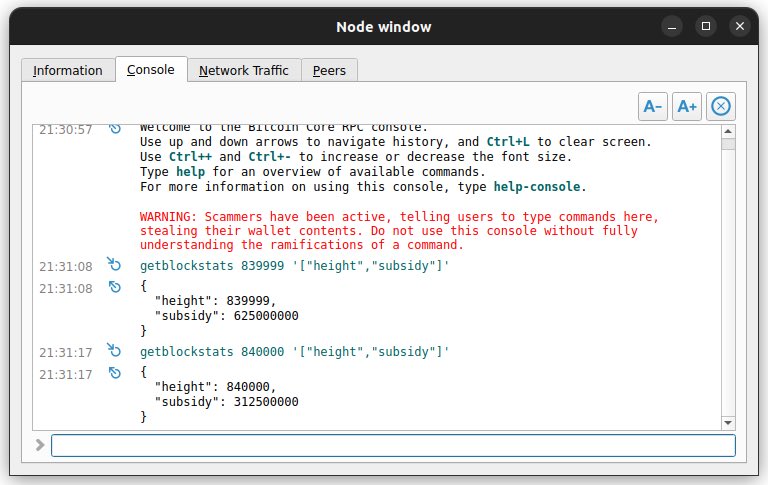
Task: Open the Peers tab
Action: (x=329, y=71)
